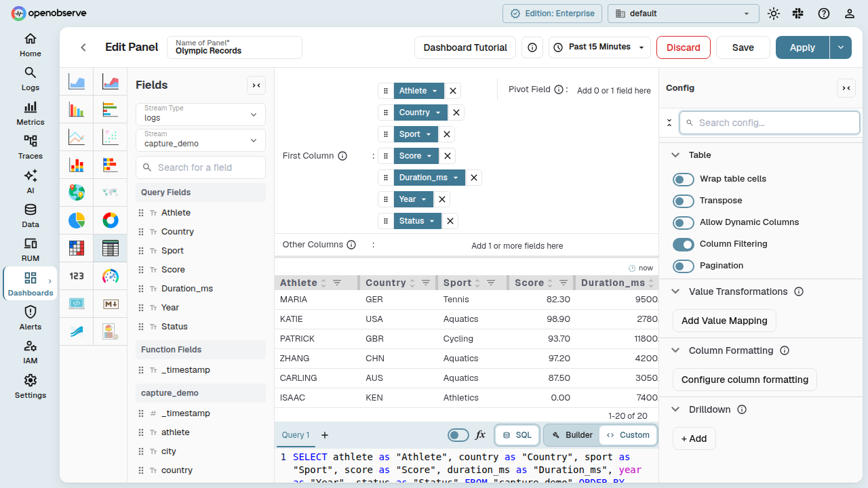868x488 pixels.
Task: Open the Stream capture_demo dropdown
Action: click(x=201, y=140)
